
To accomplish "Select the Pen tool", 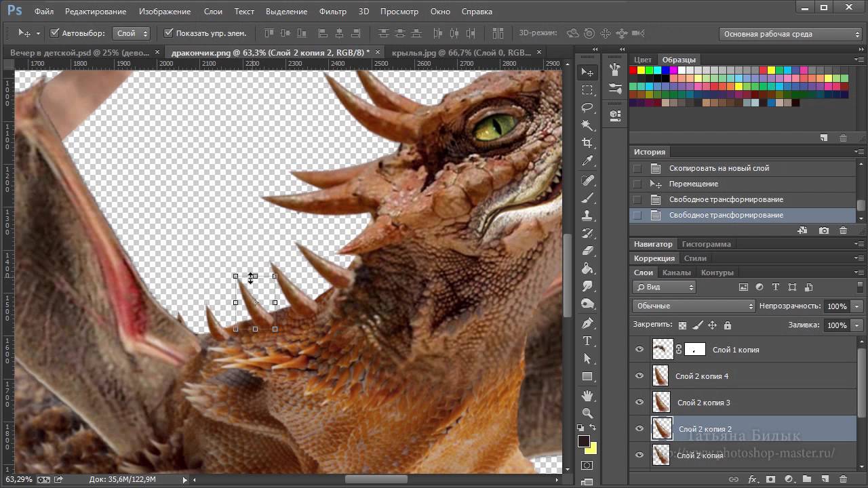I will coord(587,323).
